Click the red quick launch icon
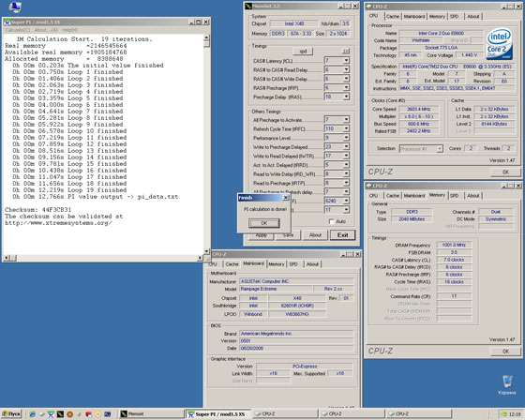This screenshot has height=420, width=525. click(88, 414)
